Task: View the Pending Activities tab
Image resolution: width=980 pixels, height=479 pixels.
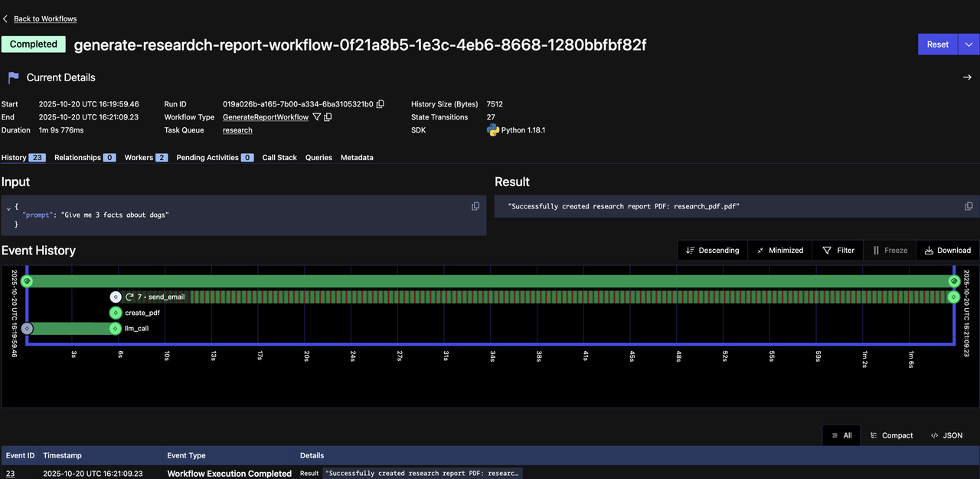Action: click(x=215, y=157)
